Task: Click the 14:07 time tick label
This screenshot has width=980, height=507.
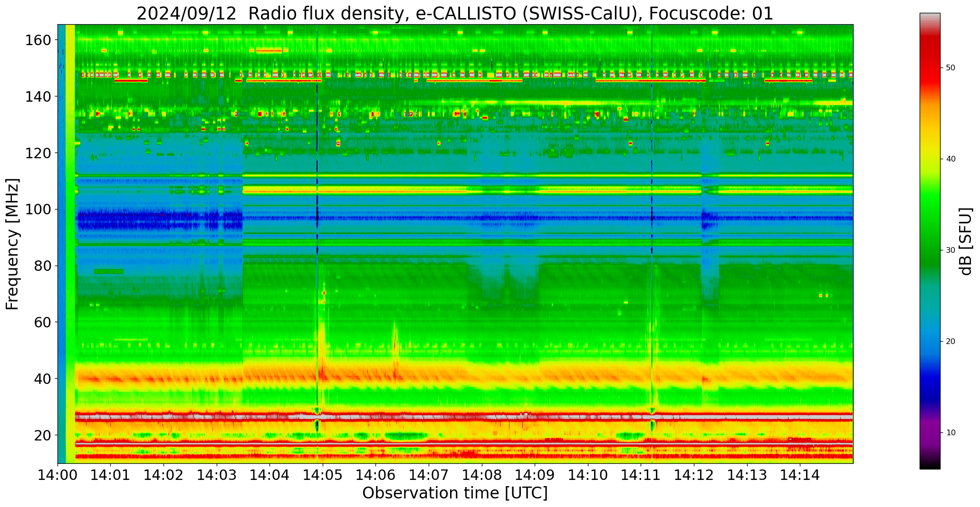Action: (429, 474)
